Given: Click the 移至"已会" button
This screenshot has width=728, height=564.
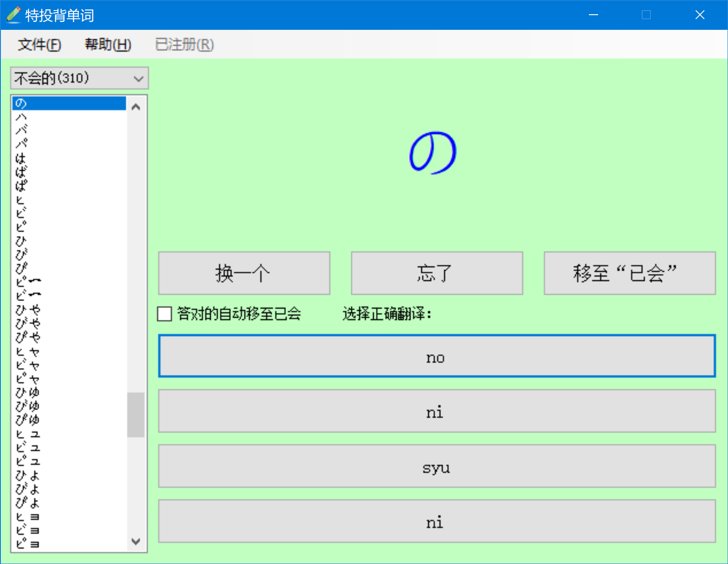Looking at the screenshot, I should pos(630,273).
